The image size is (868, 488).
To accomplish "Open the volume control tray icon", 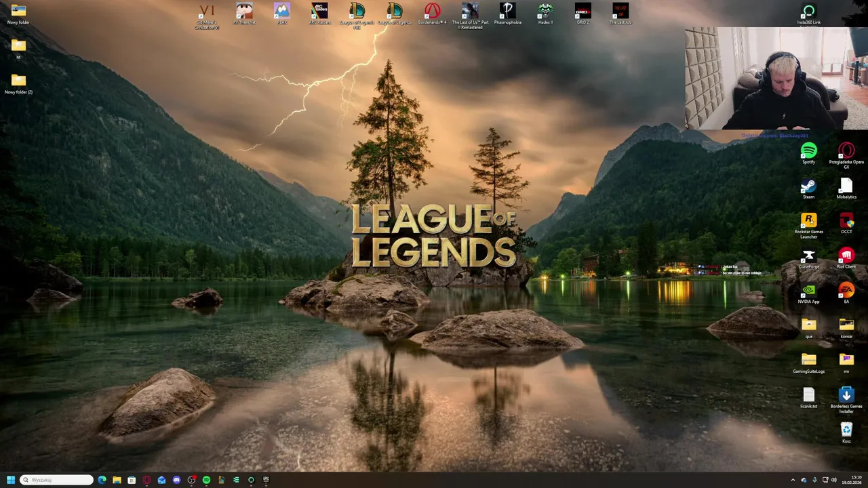I will click(833, 480).
